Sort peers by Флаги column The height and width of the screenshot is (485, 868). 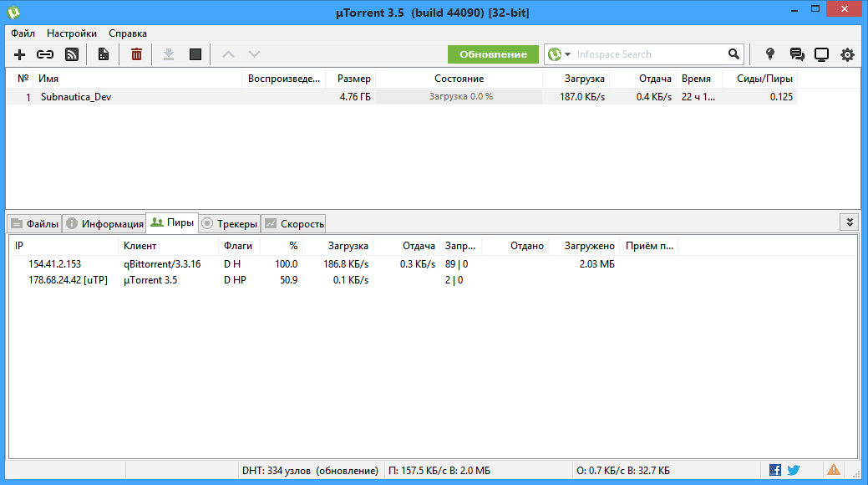240,246
